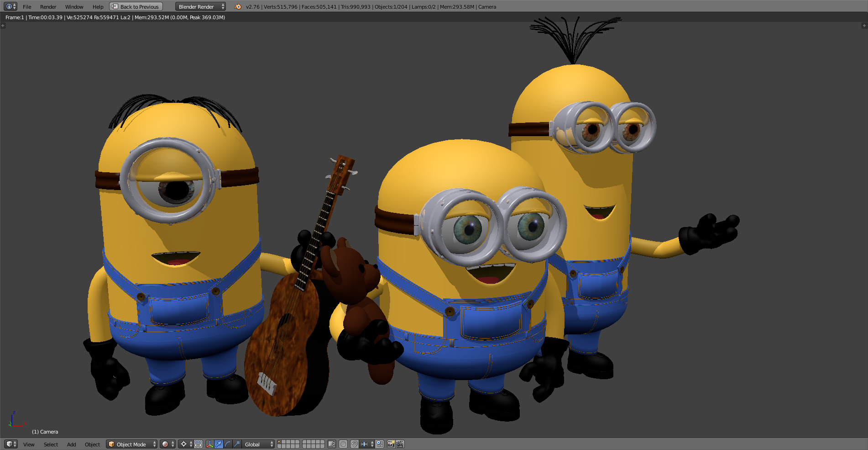Toggle snap during transform magnet
Viewport: 868px width, 450px height.
355,444
